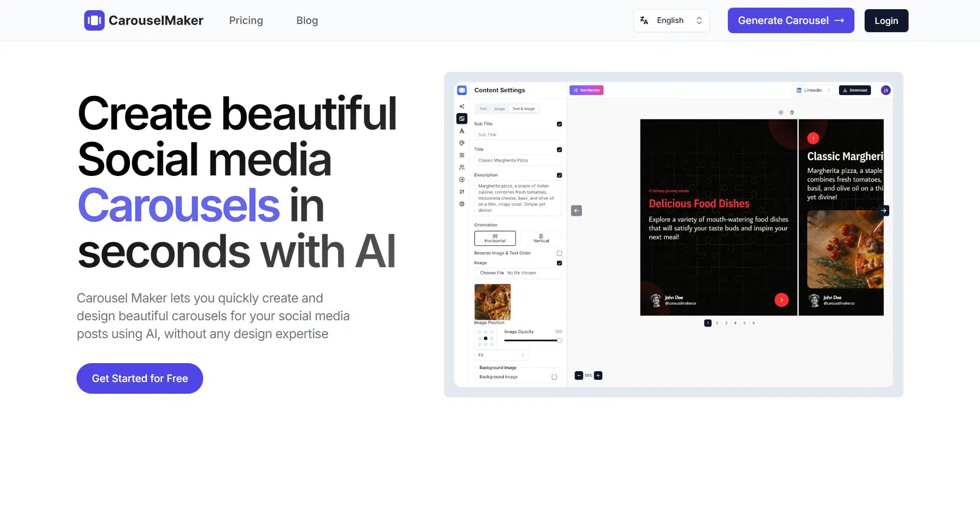Viewport: 980px width, 510px height.
Task: Click the CarouselMaker logo icon
Action: 94,20
